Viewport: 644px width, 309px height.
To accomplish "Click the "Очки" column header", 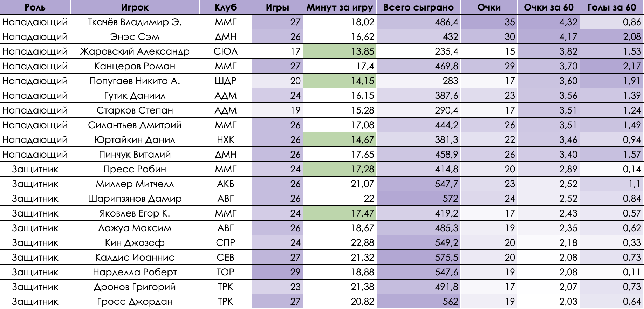I will (489, 7).
